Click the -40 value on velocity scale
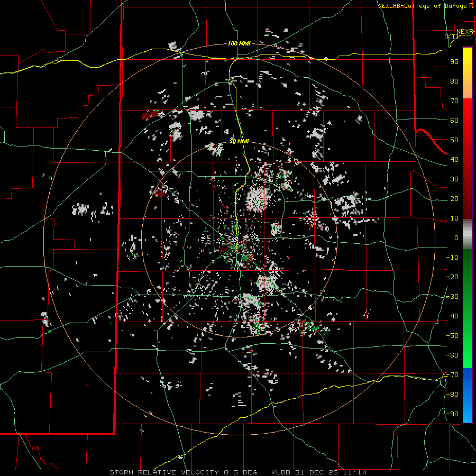This screenshot has height=476, width=476. [452, 316]
